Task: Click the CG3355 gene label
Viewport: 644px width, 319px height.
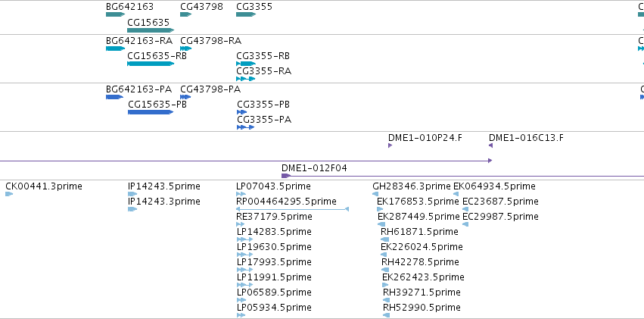Action: [254, 7]
